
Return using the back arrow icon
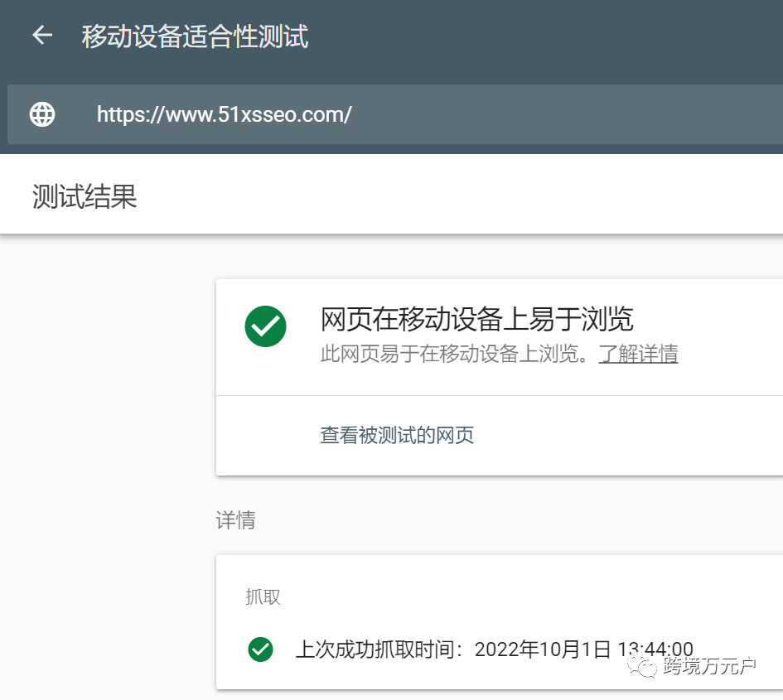click(41, 35)
